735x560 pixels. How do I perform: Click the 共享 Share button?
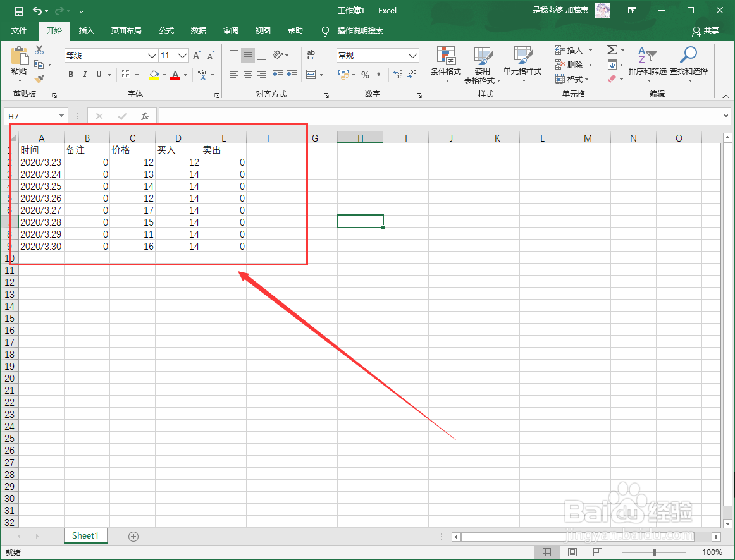click(705, 31)
